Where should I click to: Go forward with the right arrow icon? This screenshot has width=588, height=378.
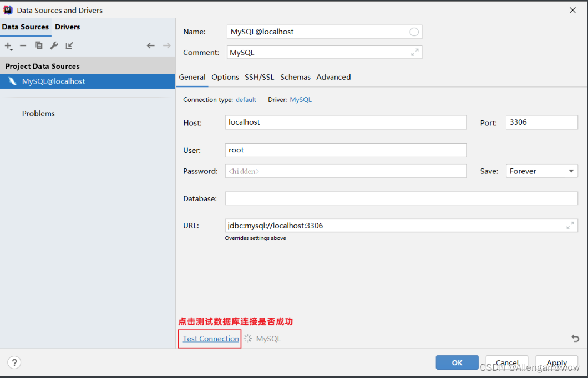pos(167,45)
